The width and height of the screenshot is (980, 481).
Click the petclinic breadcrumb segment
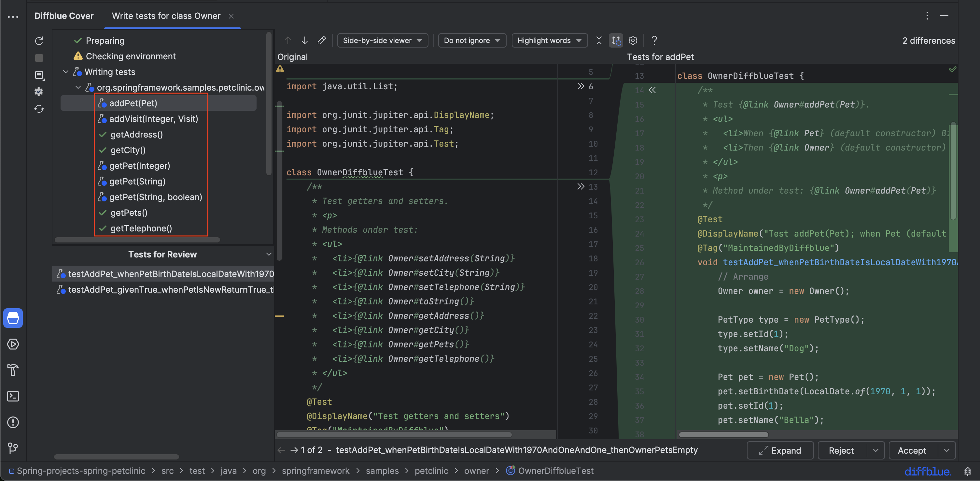431,471
